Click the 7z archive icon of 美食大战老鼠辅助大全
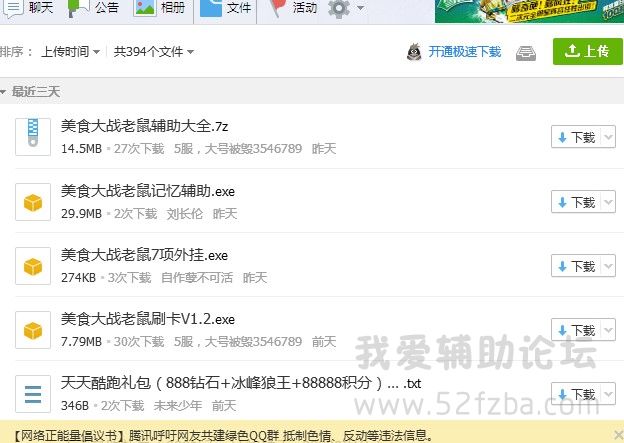Viewport: 624px width, 443px height. [x=33, y=137]
